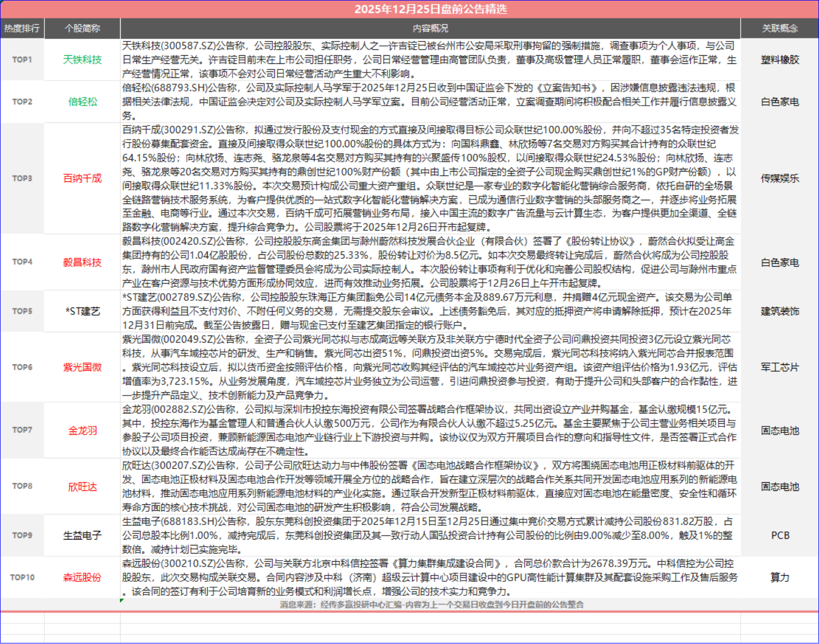Click the TOP5 rank cell
The height and width of the screenshot is (644, 819).
[22, 311]
